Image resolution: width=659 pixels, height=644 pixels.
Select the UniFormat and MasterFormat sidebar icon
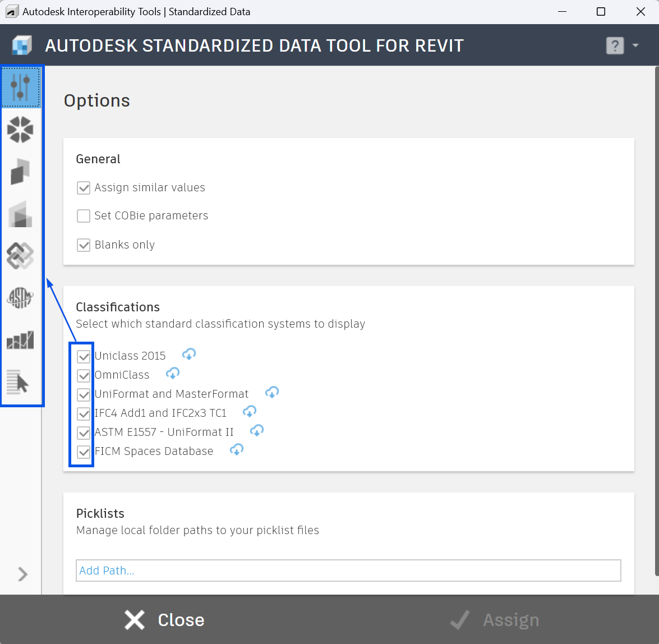click(x=20, y=214)
